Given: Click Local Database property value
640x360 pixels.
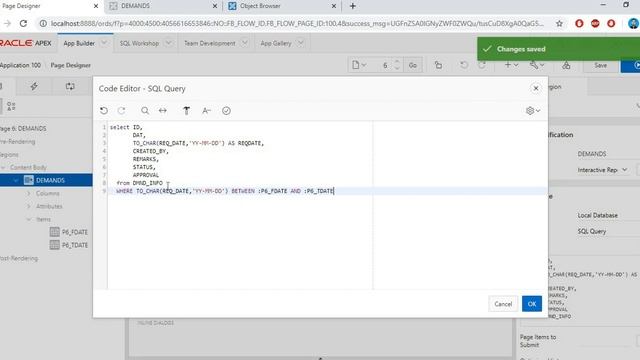Looking at the screenshot, I should coord(597,215).
